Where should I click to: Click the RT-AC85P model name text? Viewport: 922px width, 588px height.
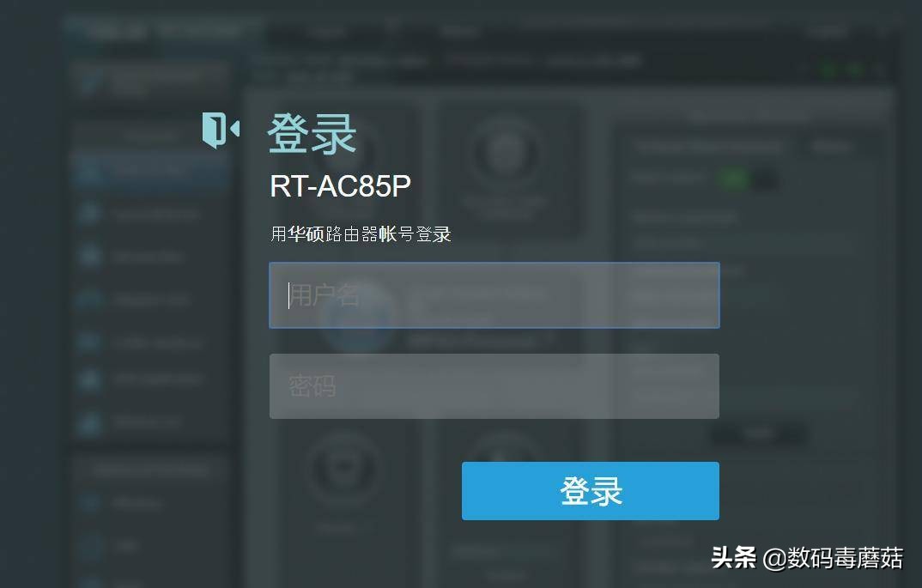point(340,185)
